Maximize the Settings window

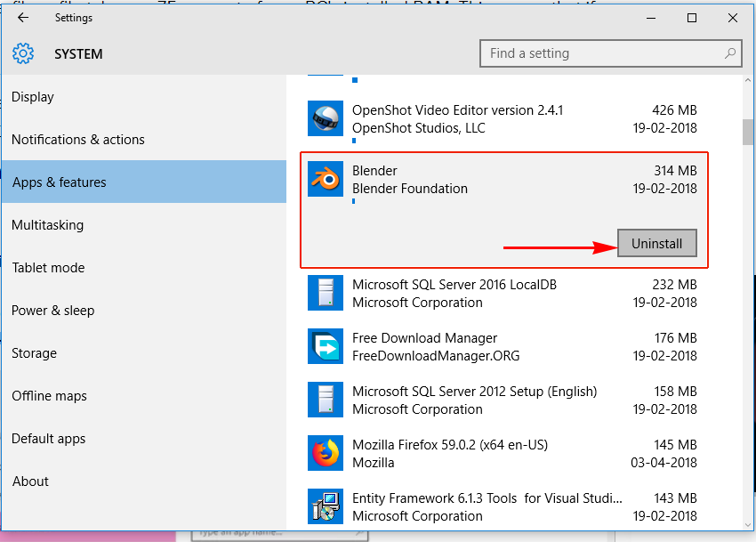tap(692, 18)
